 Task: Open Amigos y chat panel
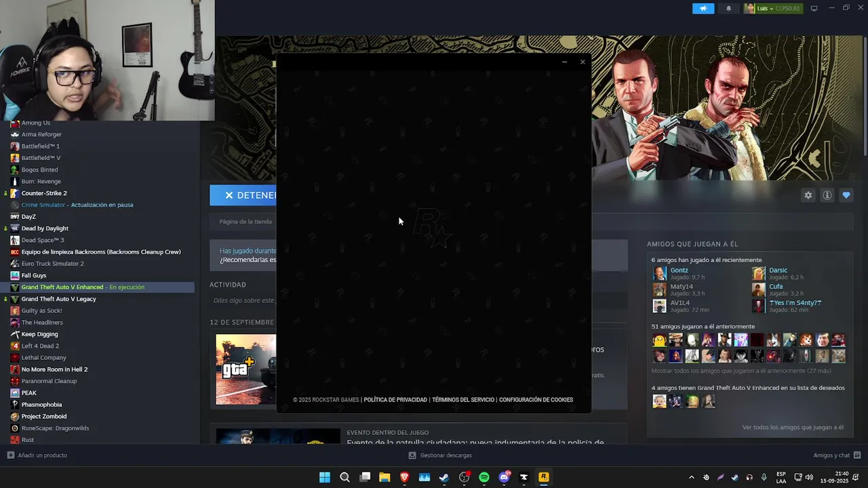(837, 455)
